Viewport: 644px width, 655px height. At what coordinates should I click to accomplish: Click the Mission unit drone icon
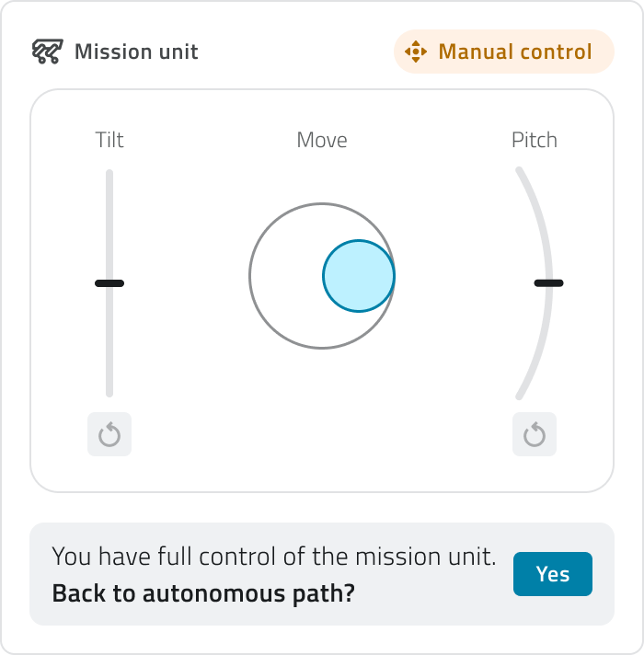tap(47, 52)
